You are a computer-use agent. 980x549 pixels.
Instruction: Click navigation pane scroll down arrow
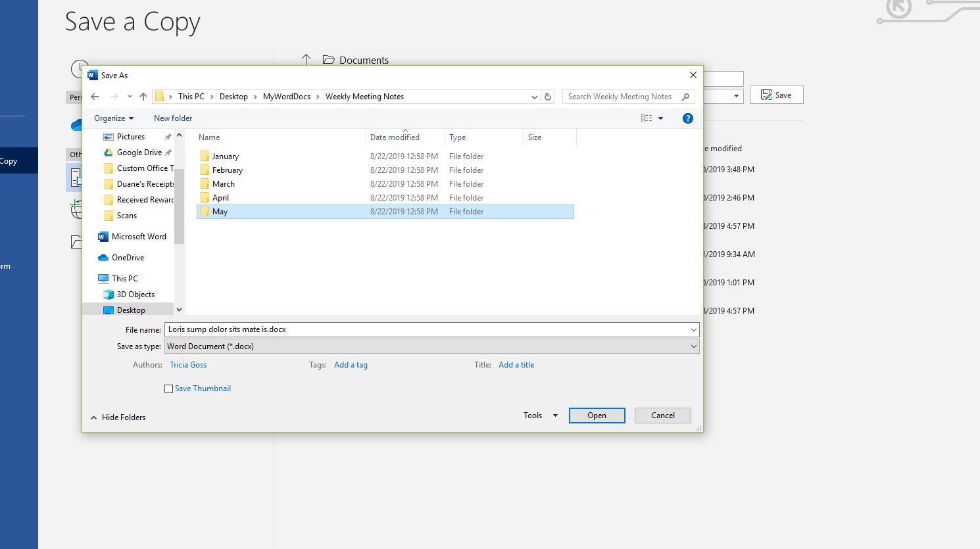179,309
